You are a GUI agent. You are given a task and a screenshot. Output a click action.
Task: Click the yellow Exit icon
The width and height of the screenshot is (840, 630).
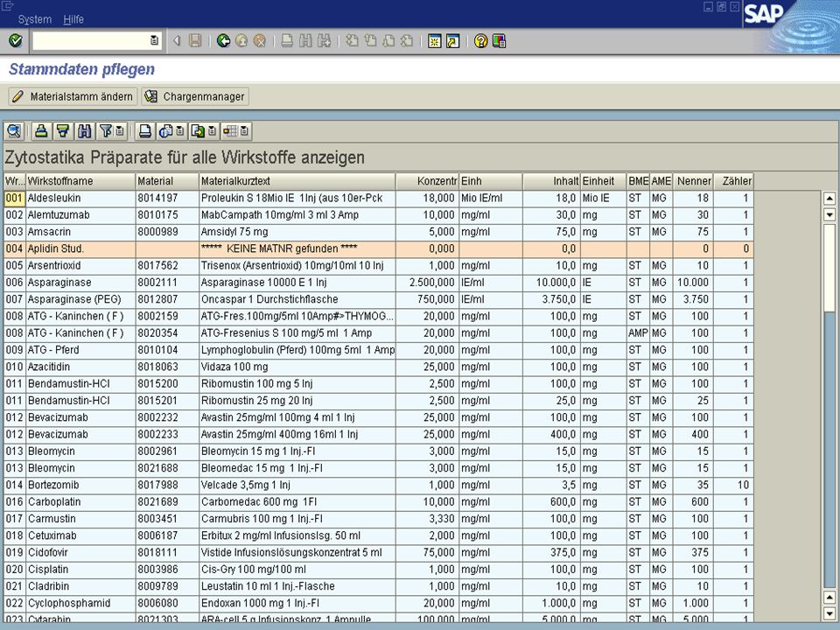241,41
